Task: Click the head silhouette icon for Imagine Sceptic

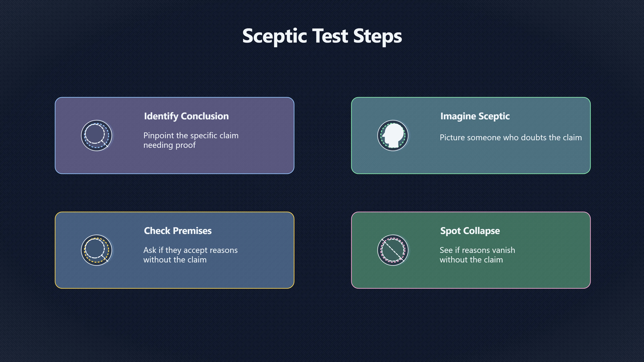Action: [x=393, y=135]
